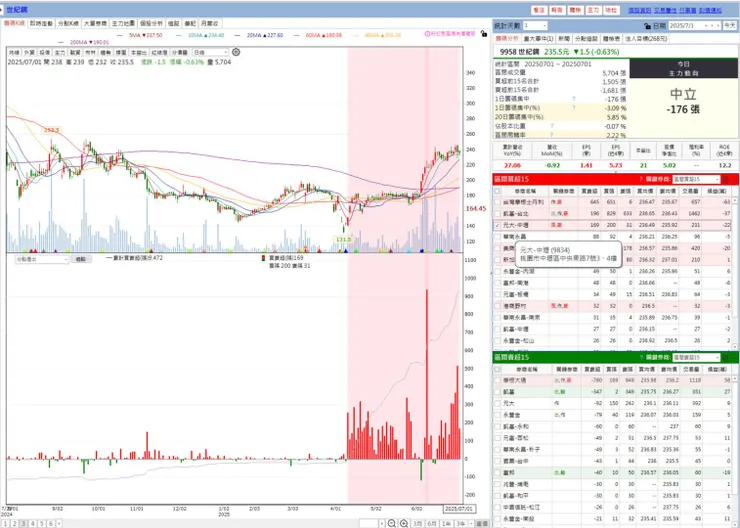Toggle 融資 overlay button on chart toolbar
740x528 pixels.
(x=75, y=52)
